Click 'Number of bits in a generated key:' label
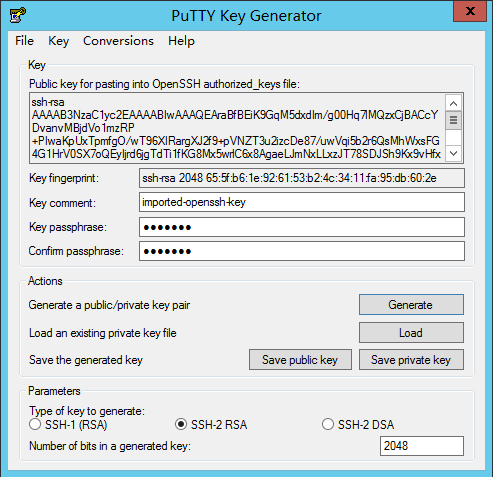Viewport: 493px width, 477px height. pyautogui.click(x=110, y=446)
